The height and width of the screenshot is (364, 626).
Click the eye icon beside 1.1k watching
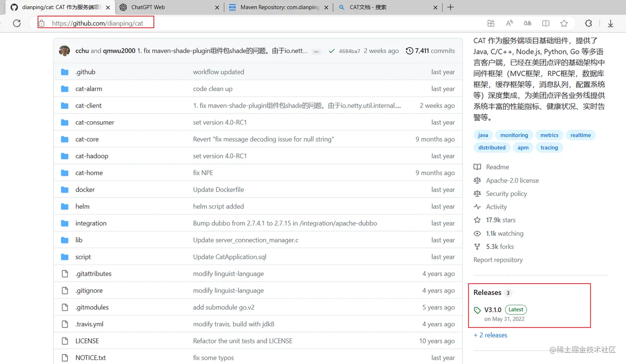coord(477,234)
